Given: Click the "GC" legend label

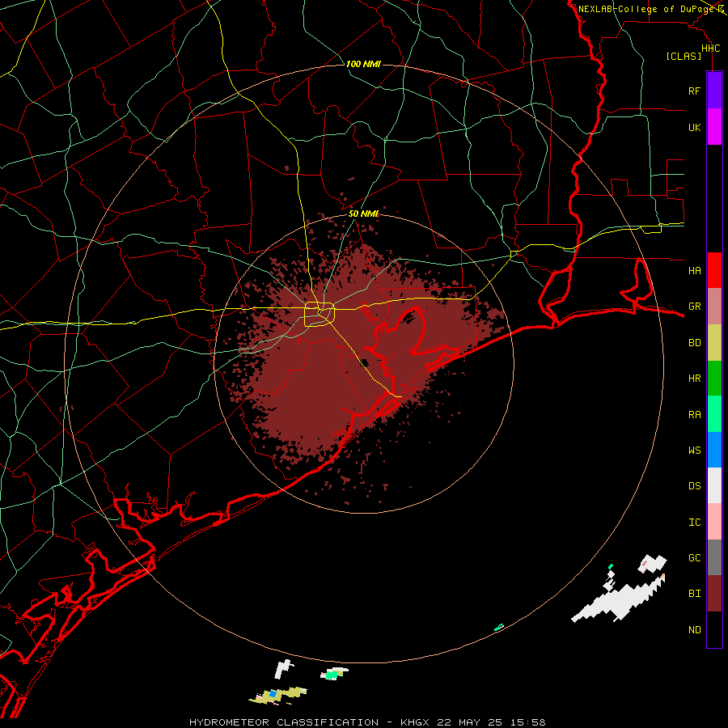Looking at the screenshot, I should [x=694, y=557].
